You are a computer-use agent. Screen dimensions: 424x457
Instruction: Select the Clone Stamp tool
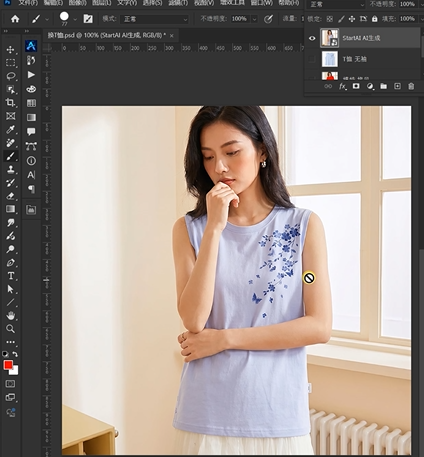(x=10, y=169)
